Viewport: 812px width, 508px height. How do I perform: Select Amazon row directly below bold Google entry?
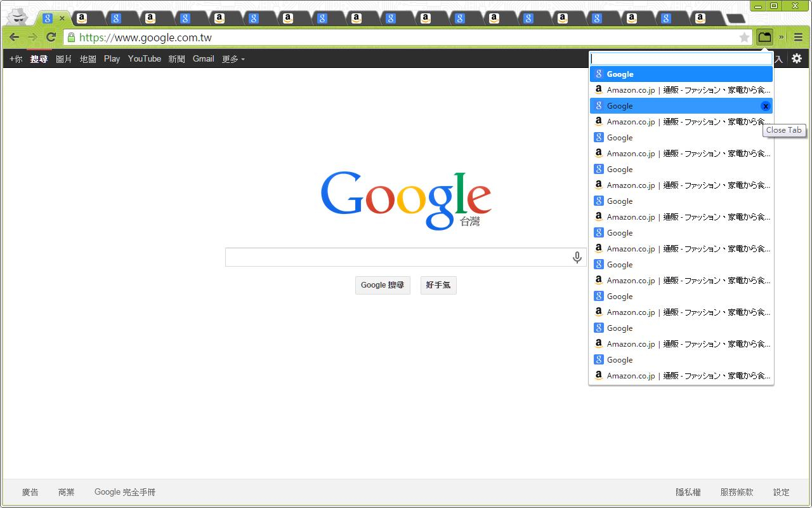tap(681, 90)
